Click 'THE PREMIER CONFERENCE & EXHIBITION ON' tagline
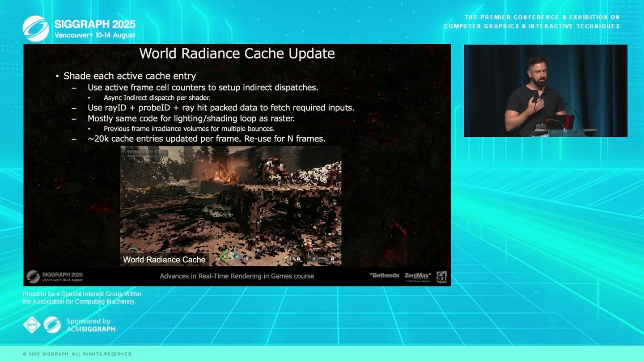 pyautogui.click(x=542, y=17)
